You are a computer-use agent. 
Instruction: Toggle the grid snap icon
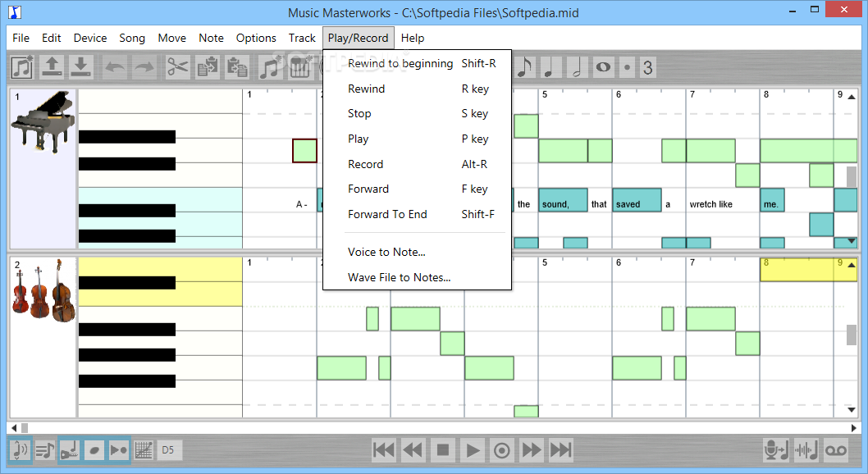[x=144, y=450]
